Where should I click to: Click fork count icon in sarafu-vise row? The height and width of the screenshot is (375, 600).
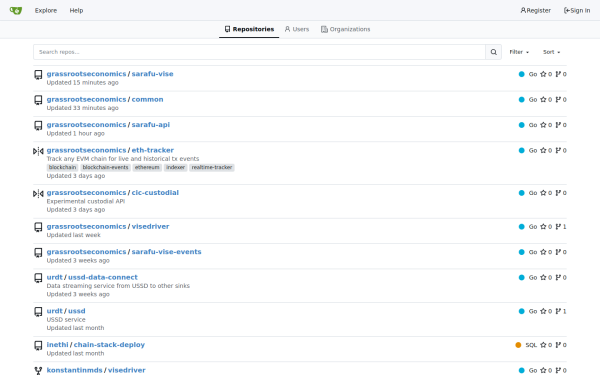point(558,74)
